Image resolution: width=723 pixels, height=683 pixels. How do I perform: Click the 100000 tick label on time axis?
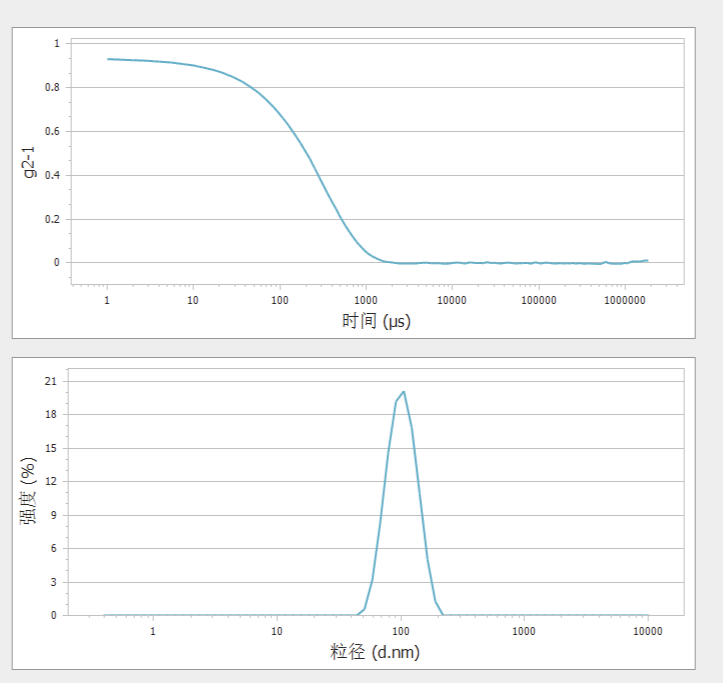coord(539,299)
